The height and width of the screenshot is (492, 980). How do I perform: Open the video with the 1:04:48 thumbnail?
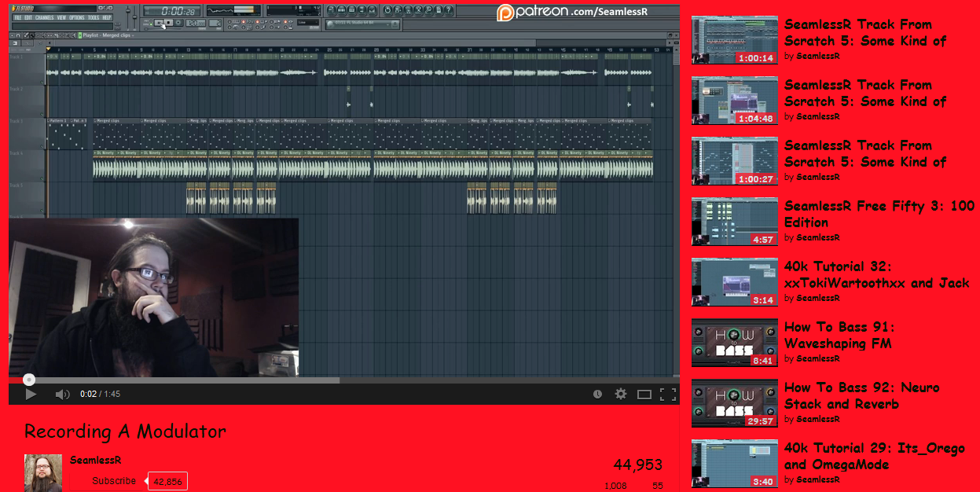(734, 101)
